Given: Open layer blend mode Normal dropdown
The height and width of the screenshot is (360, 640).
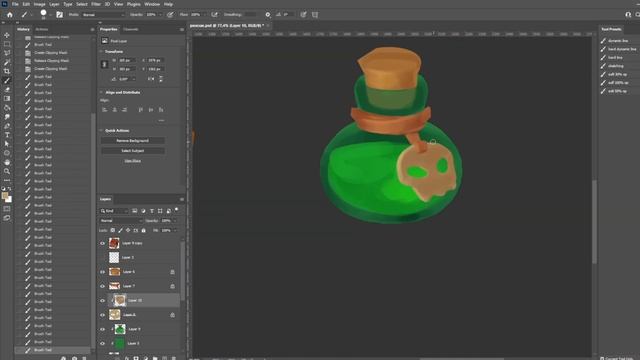Looking at the screenshot, I should tap(121, 221).
